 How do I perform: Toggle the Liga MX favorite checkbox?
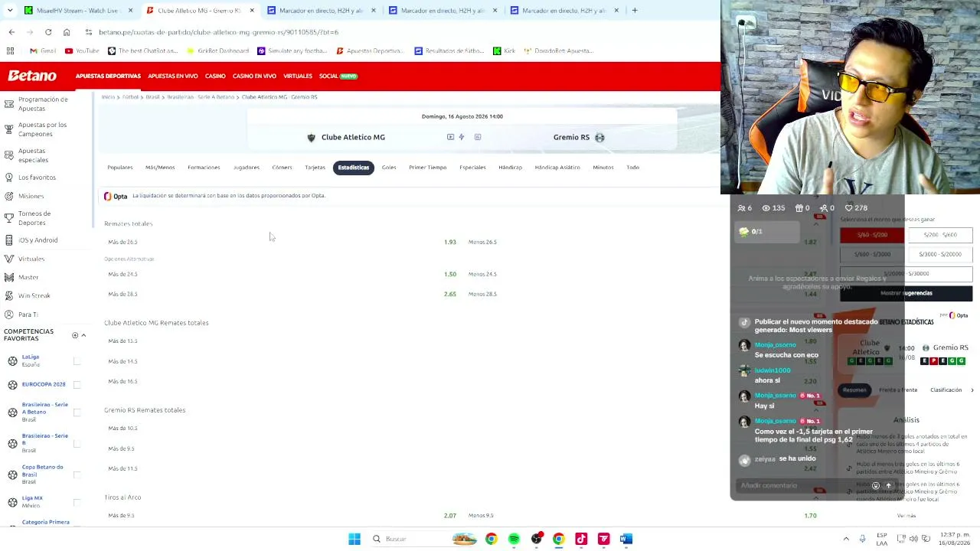click(77, 502)
